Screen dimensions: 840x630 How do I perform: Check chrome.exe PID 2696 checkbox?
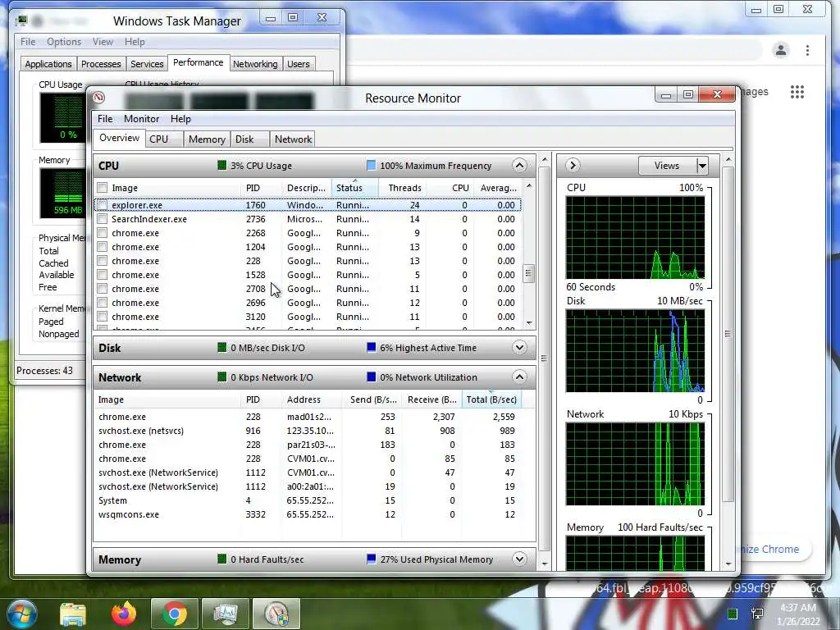[102, 302]
